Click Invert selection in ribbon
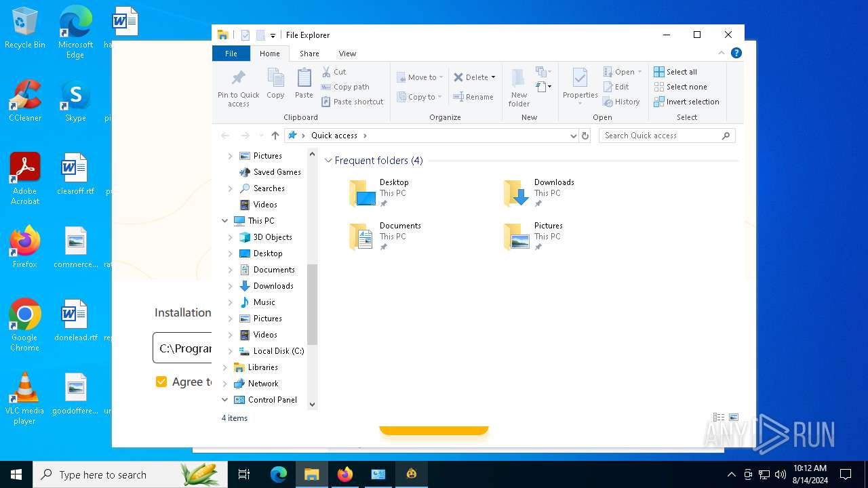Screen dimensions: 868x488 pos(687,102)
